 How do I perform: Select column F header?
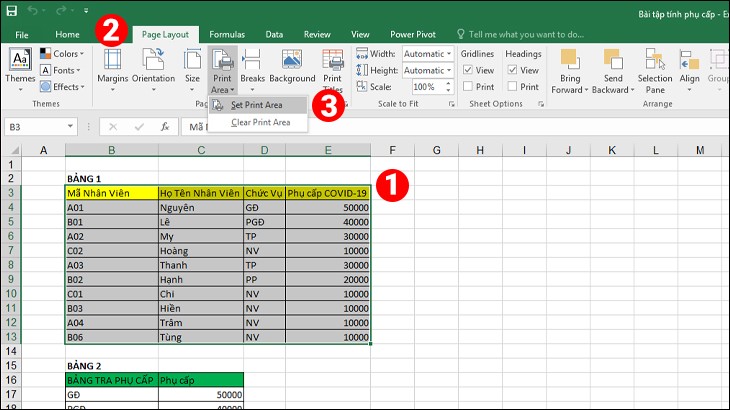click(x=392, y=150)
